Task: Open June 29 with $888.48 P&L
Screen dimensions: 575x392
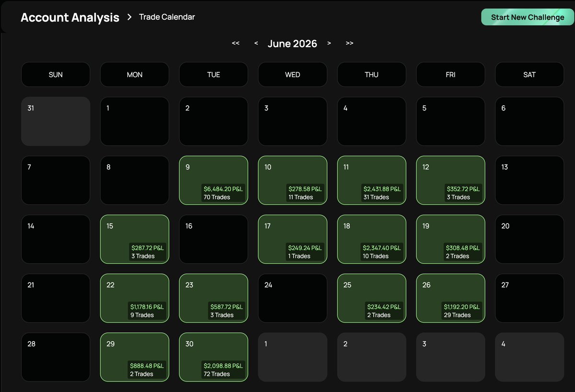Action: coord(135,357)
